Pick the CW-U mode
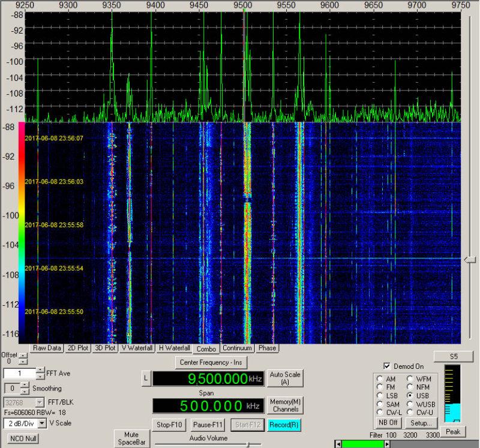480x448 pixels. tap(410, 412)
